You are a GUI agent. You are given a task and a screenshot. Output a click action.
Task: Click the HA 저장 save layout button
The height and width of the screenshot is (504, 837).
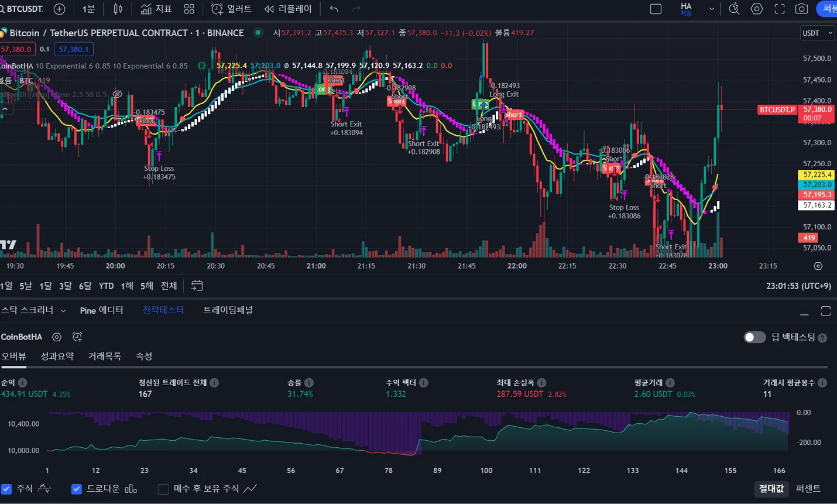click(686, 9)
